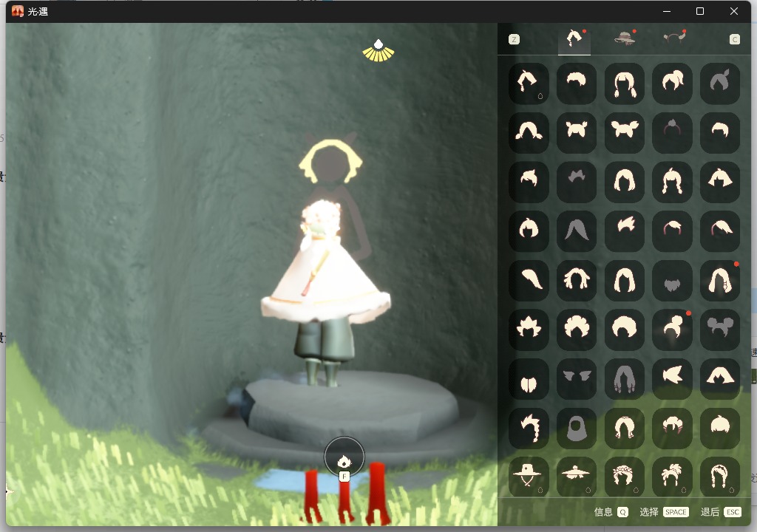Choose the grey double round buns hairstyle
757x532 pixels.
click(720, 330)
